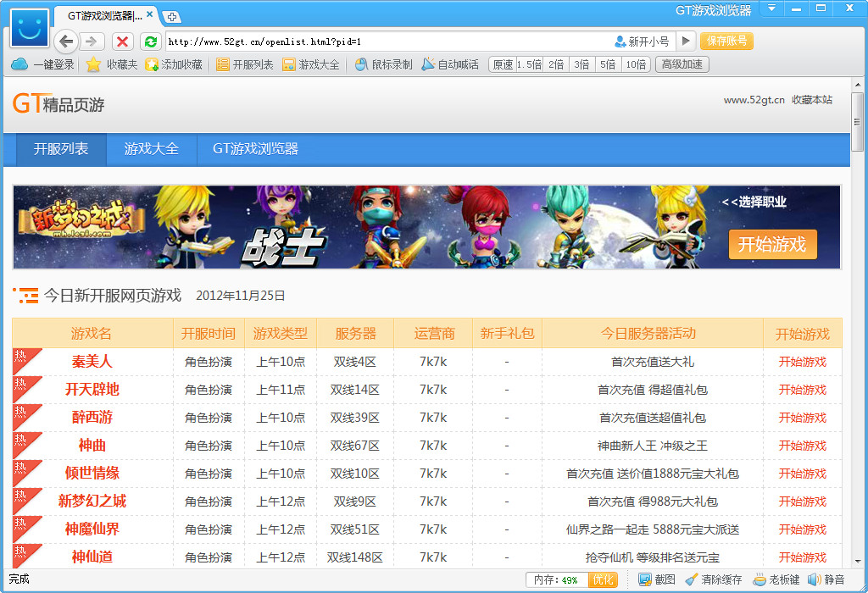The height and width of the screenshot is (593, 868).
Task: Click the 游戏名 column header
Action: [92, 334]
